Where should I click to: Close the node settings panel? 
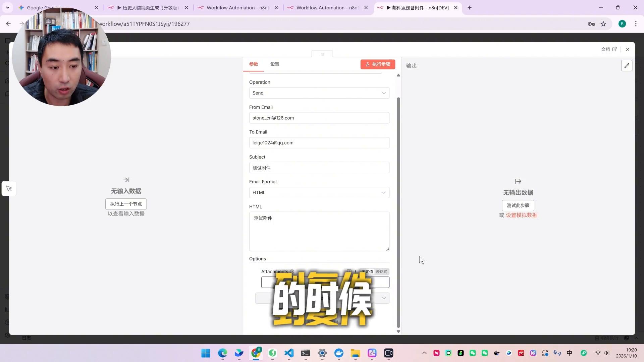[628, 49]
